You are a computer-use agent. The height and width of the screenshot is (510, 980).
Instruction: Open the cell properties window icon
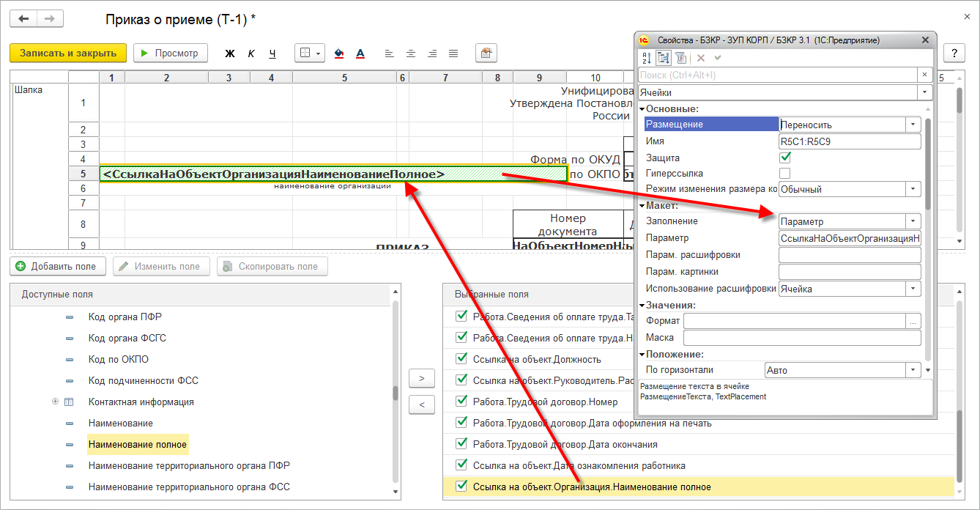(485, 53)
